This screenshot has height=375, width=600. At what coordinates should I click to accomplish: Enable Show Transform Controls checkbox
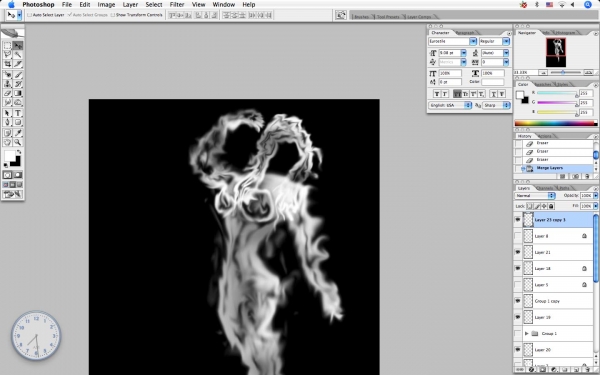coord(112,15)
